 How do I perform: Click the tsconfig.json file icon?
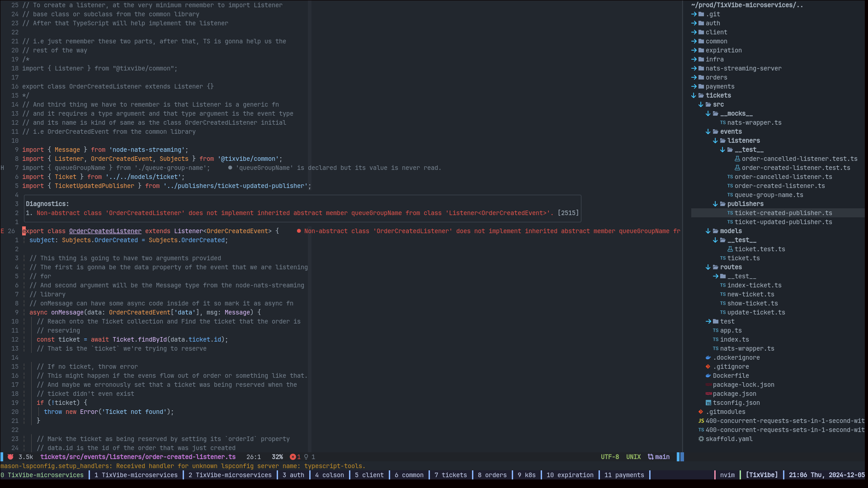[708, 403]
